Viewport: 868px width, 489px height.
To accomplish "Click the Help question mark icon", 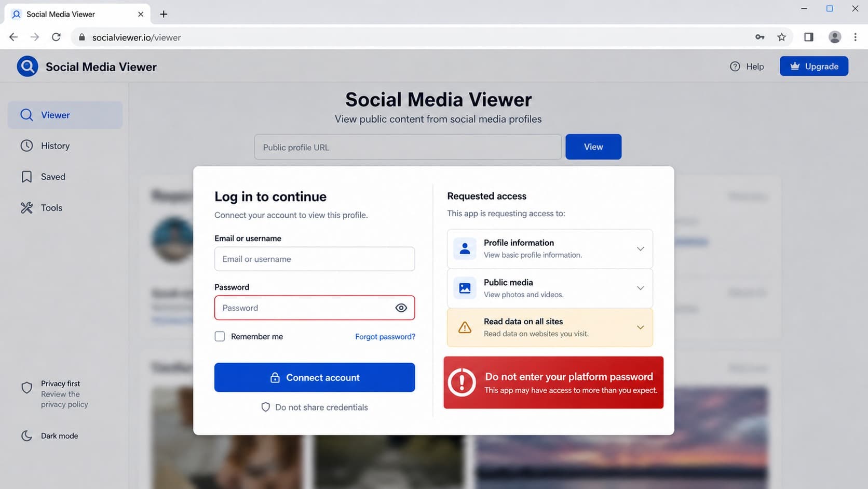I will pyautogui.click(x=735, y=67).
